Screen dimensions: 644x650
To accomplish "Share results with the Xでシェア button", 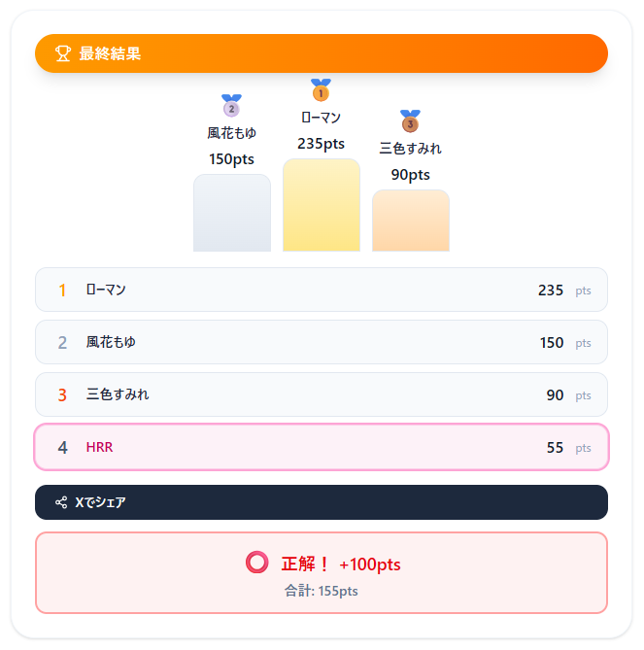I will click(322, 502).
